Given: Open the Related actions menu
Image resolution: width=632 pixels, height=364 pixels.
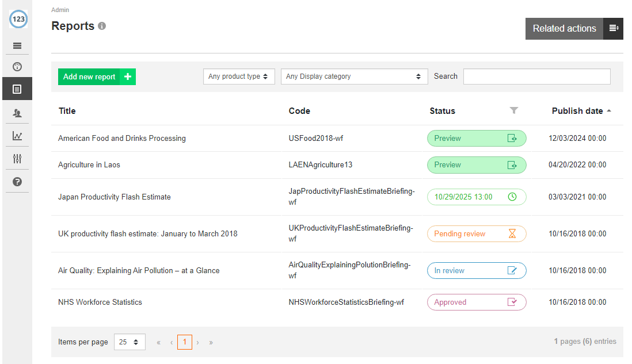Looking at the screenshot, I should point(564,28).
